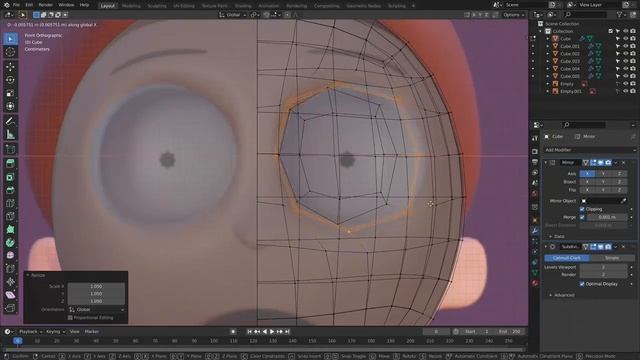Select the Edge Slide tool
The height and width of the screenshot is (360, 640).
[x=10, y=269]
